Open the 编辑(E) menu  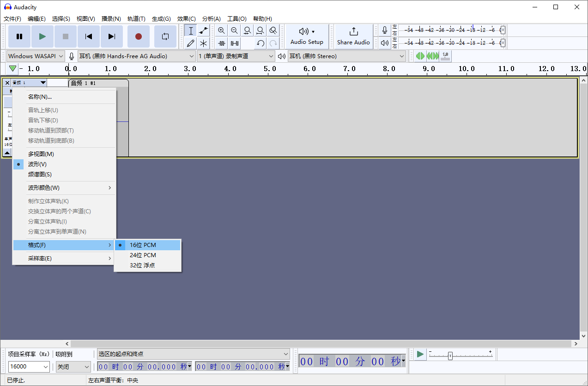(36, 19)
